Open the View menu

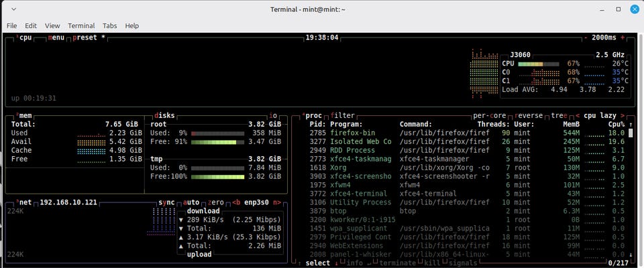[52, 25]
